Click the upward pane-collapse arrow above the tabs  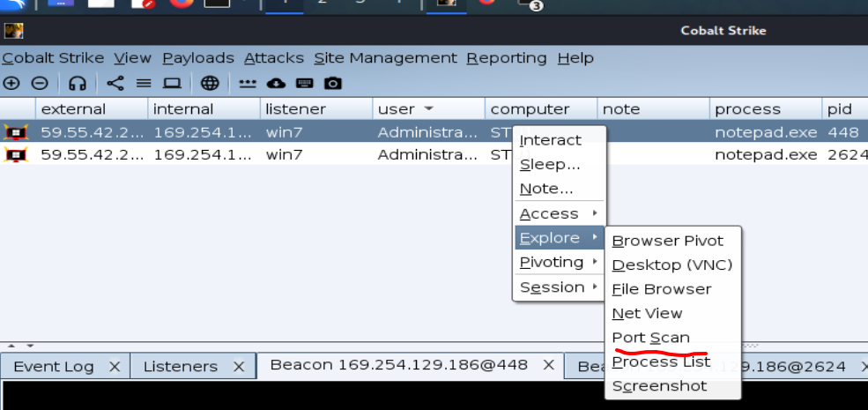pyautogui.click(x=11, y=347)
